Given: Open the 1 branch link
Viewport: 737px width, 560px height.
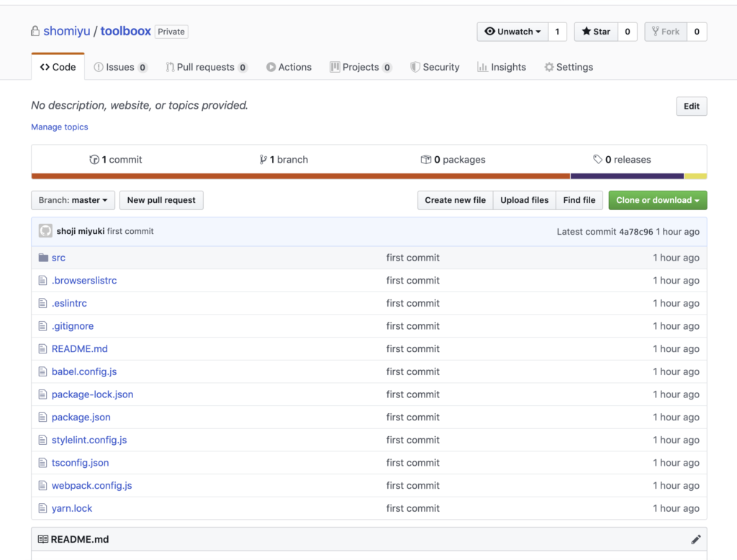Looking at the screenshot, I should click(284, 160).
